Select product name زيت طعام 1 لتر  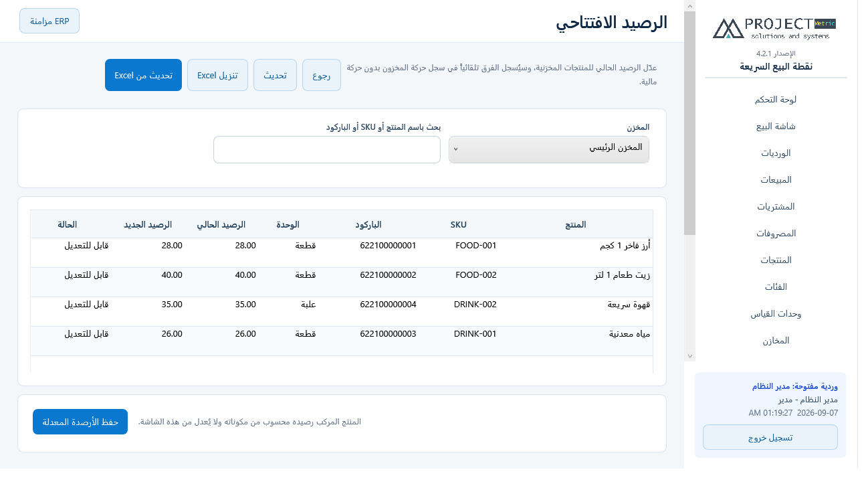coord(621,275)
